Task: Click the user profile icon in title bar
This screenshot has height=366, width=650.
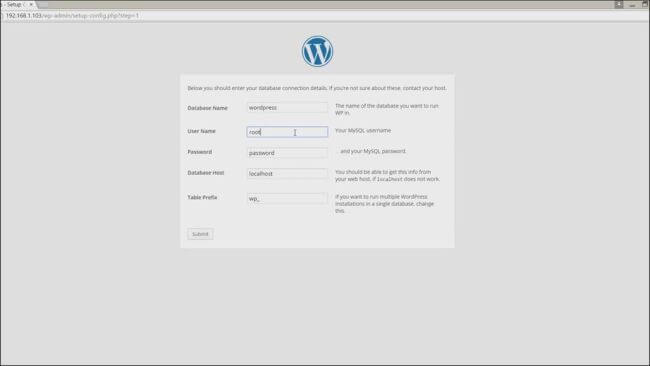Action: click(619, 4)
